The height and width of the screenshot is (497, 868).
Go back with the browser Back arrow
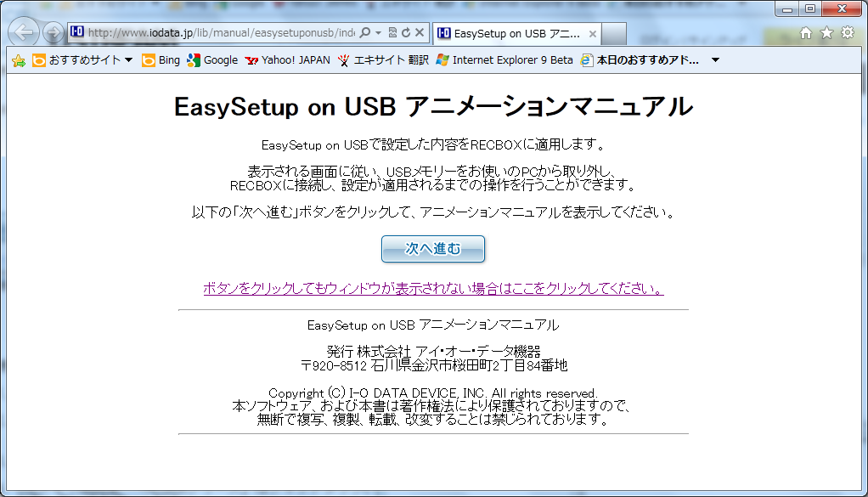[24, 32]
